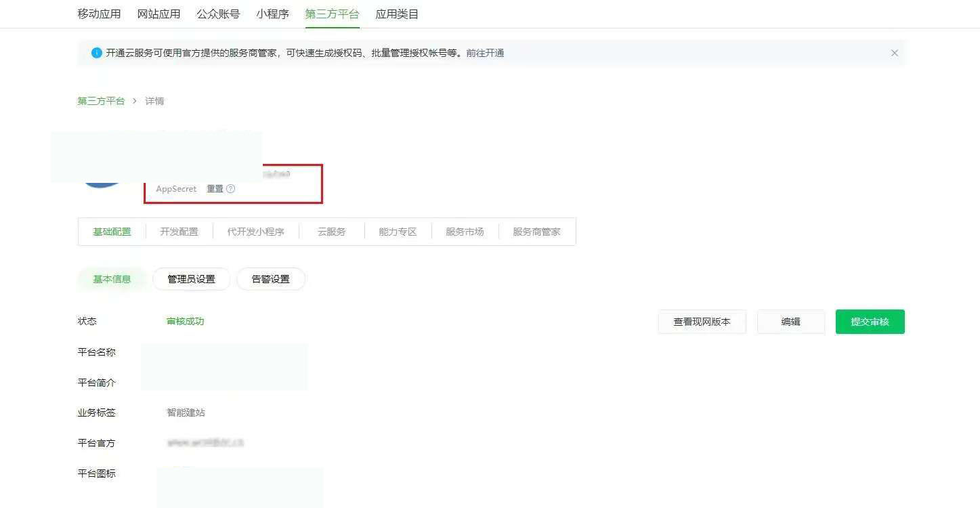This screenshot has width=980, height=508.
Task: Click the blue info icon in banner
Action: click(x=96, y=53)
